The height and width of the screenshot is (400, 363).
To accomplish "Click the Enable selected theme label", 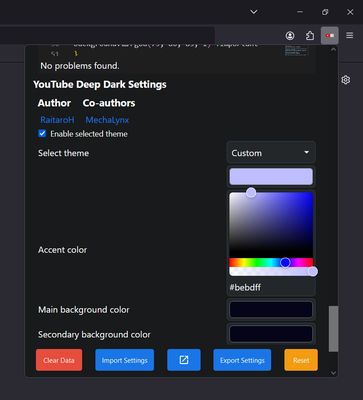I will tap(89, 134).
